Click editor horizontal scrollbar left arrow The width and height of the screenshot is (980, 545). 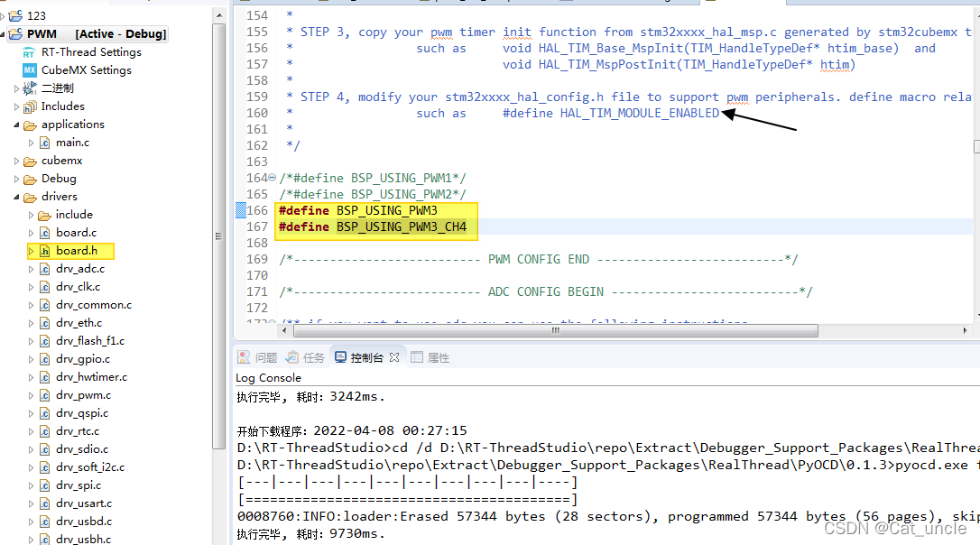(285, 330)
